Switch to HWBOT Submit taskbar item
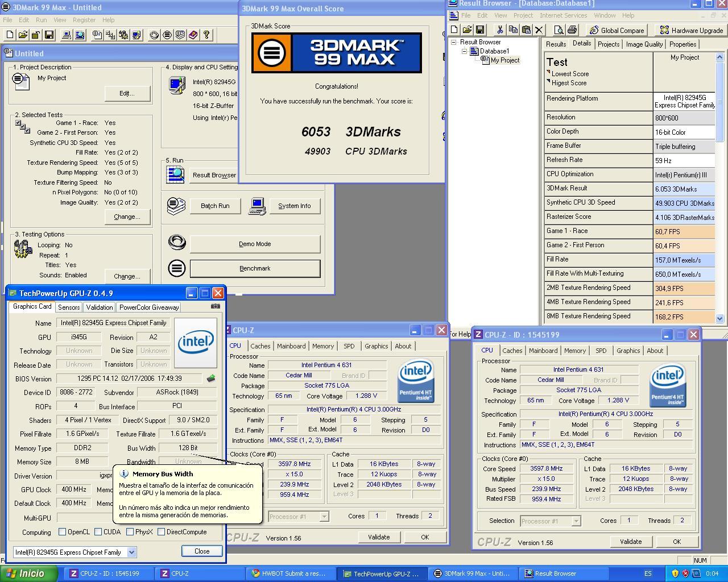728x582 pixels. (x=290, y=573)
